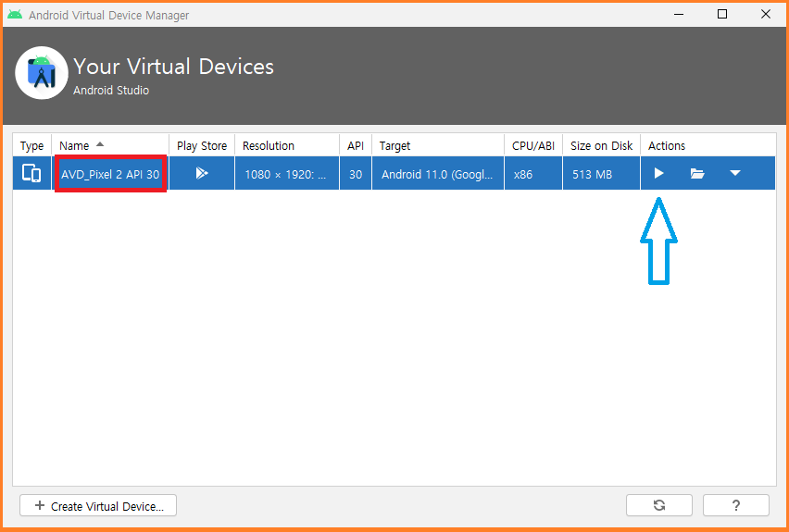789x532 pixels.
Task: Sort by Play Store column header
Action: [202, 145]
